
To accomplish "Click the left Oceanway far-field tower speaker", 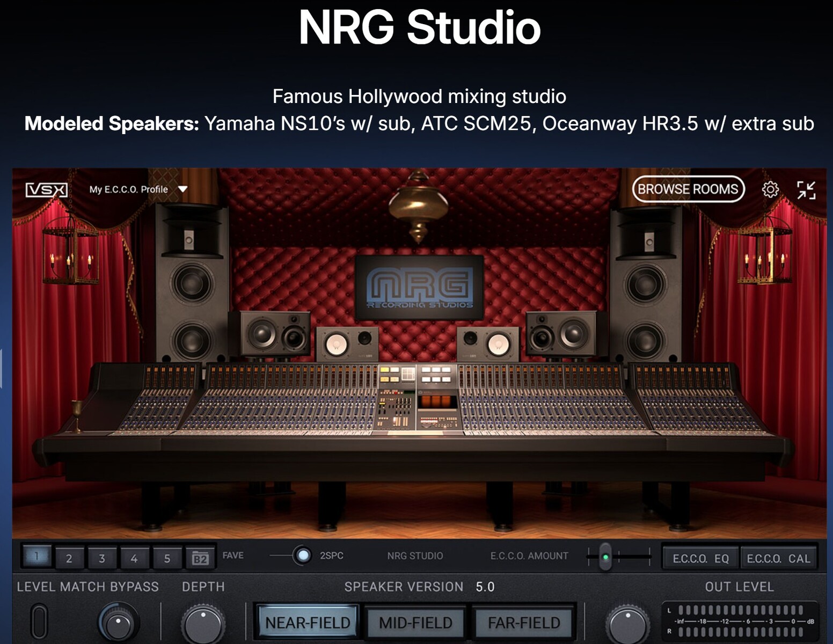I will [192, 284].
